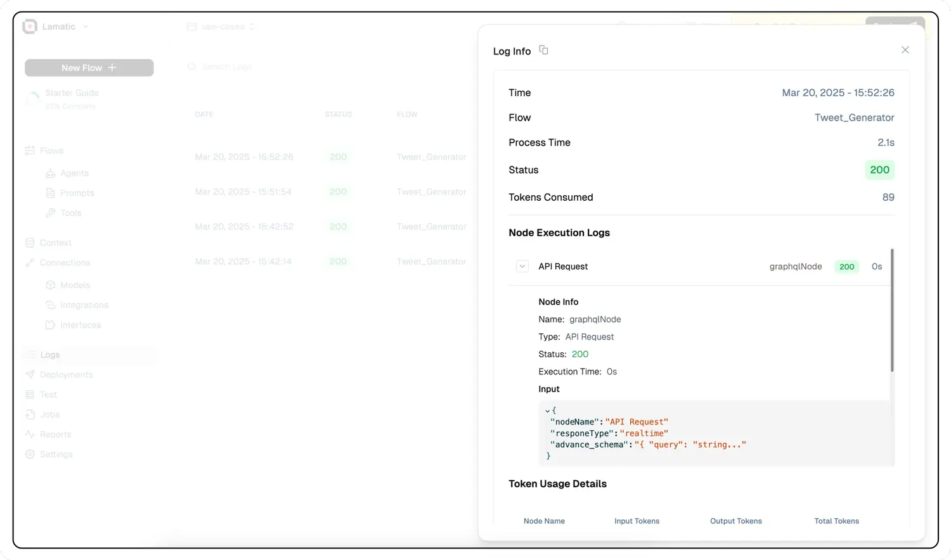Click the New Flow button
951x560 pixels.
89,68
